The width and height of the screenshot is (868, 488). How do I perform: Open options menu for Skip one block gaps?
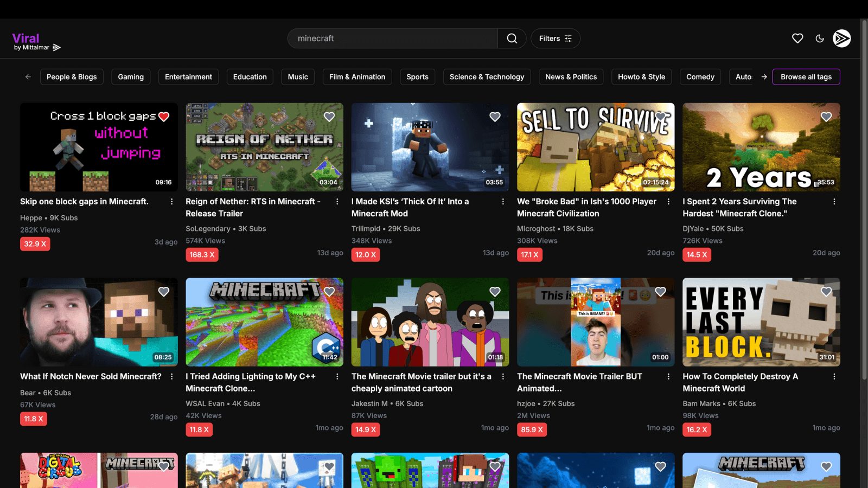(172, 202)
